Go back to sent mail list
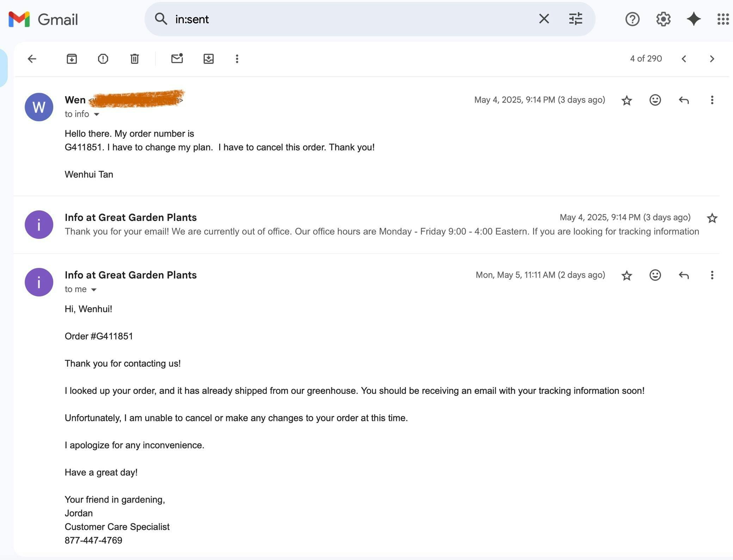The height and width of the screenshot is (560, 733). (32, 59)
